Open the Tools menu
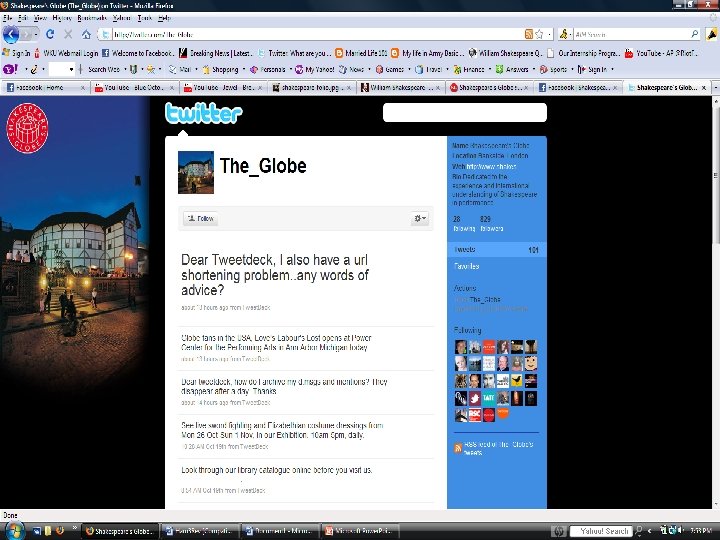 point(145,18)
